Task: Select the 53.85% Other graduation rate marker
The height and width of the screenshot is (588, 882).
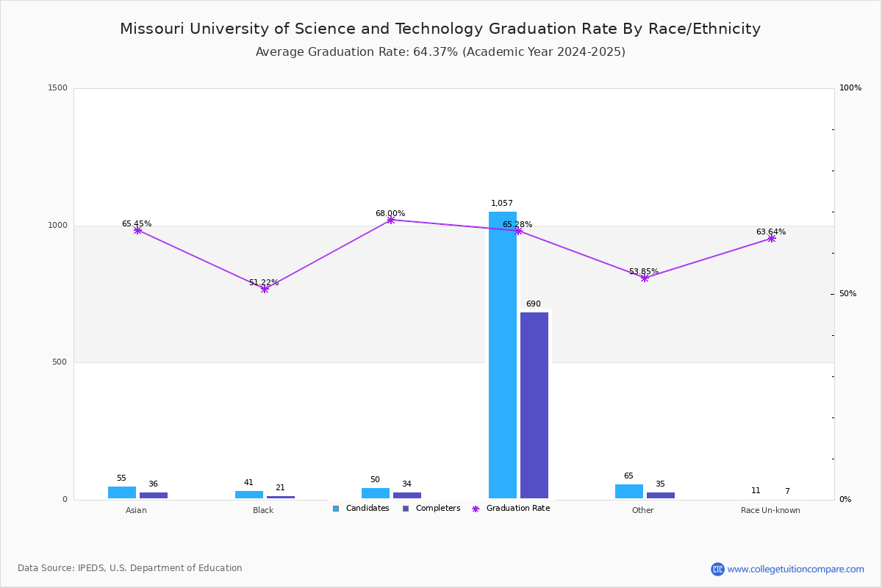Action: (645, 278)
